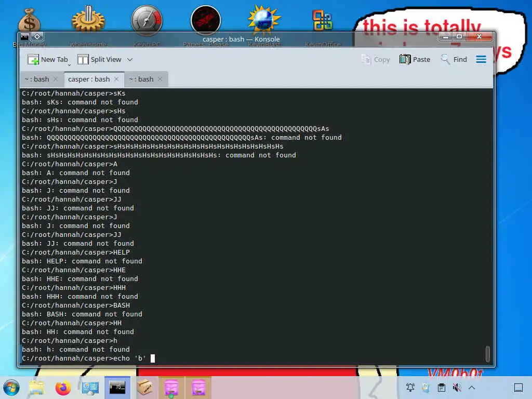Open the Big Money desktop icon
This screenshot has height=399, width=532.
point(29,20)
